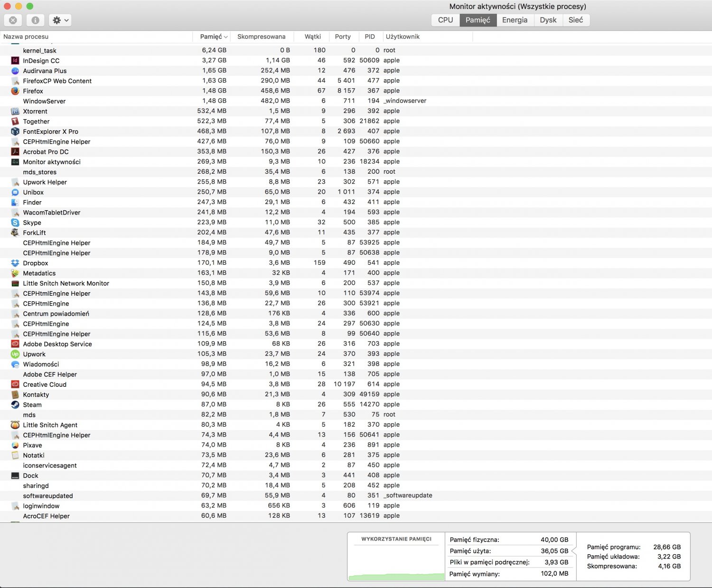Screen dimensions: 712x588
Task: Select the loginwindow process row
Action: click(x=356, y=506)
